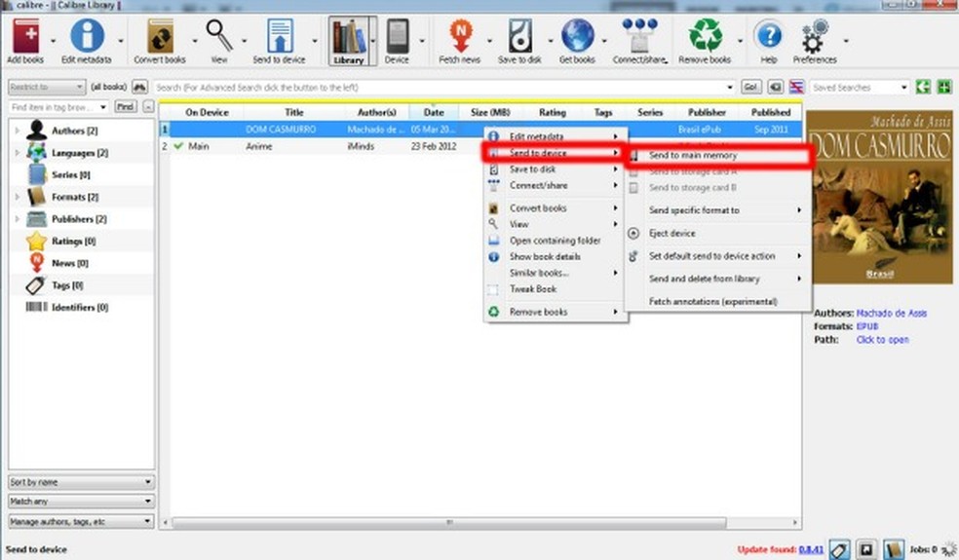Click the Convert books toolbar icon

coord(160,37)
